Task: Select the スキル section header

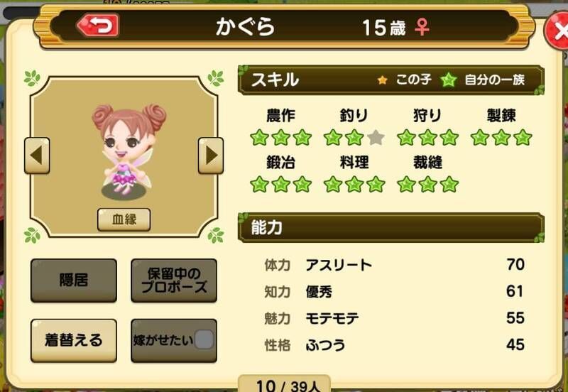Action: 391,80
